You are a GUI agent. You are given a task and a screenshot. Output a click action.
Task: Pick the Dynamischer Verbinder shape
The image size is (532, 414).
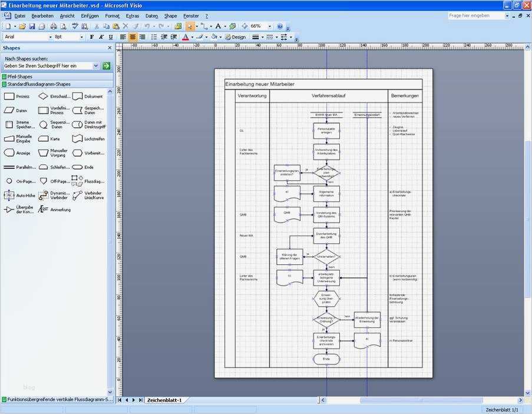(44, 194)
